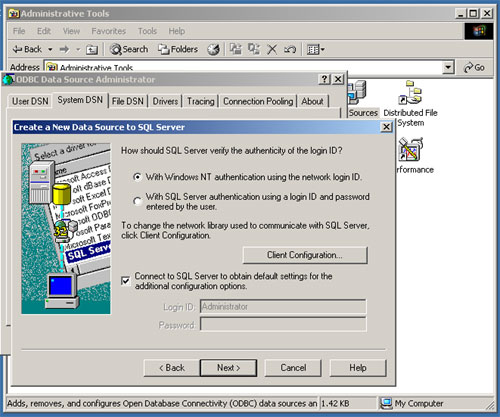Screen dimensions: 500x417
Task: Click the Client Configuration button
Action: click(x=305, y=255)
